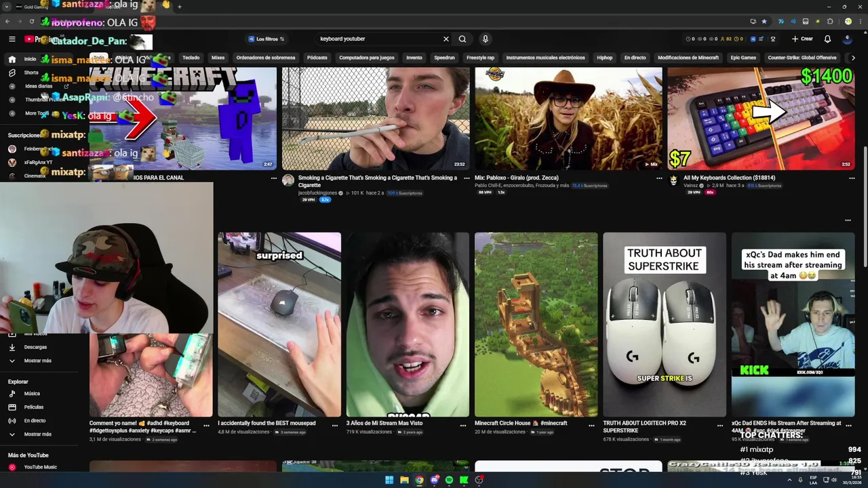Open the cigarette smoking video thumbnail
868x488 pixels.
tap(376, 118)
